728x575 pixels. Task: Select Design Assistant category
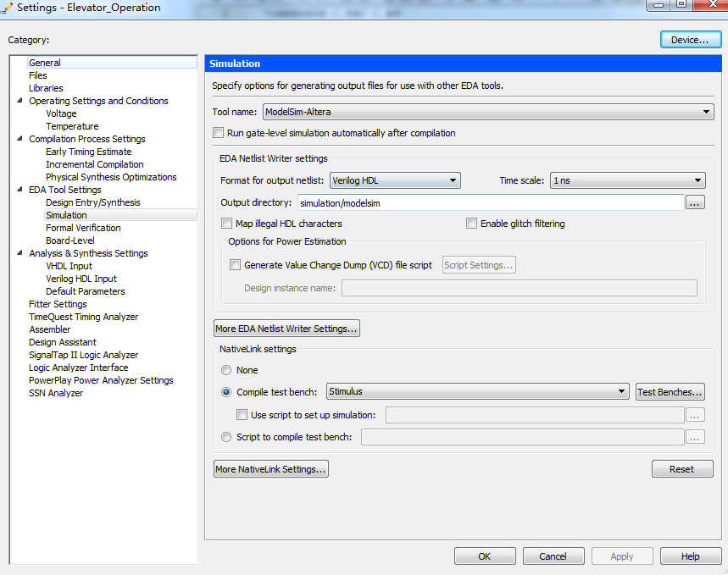[x=63, y=342]
